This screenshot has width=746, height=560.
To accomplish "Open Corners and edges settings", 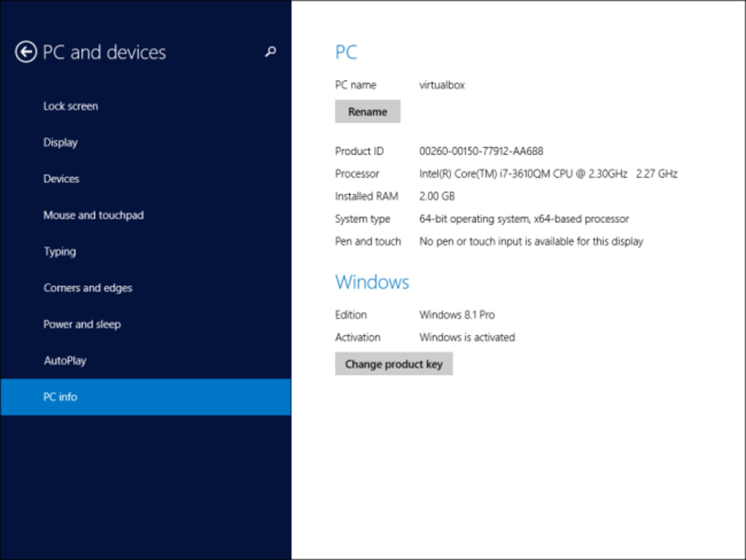I will click(88, 288).
